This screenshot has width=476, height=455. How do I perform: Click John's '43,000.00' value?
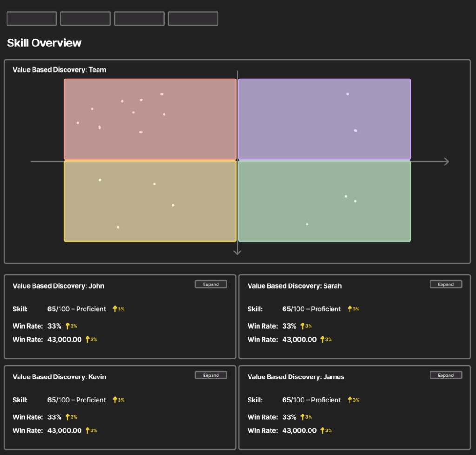(x=64, y=340)
